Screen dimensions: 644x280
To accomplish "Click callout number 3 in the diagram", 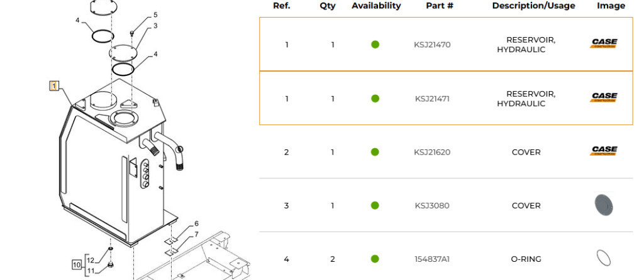I will pos(155,26).
